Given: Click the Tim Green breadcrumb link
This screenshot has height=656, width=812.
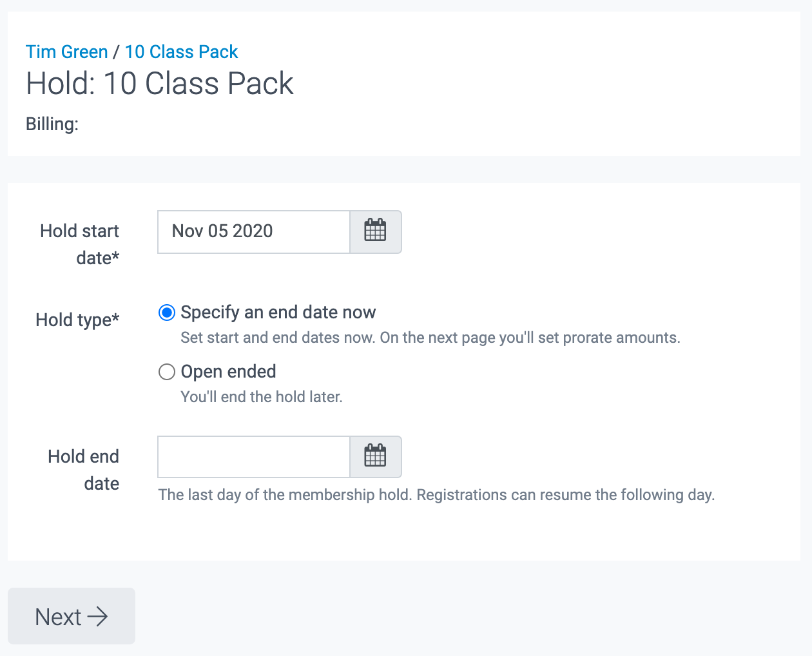Looking at the screenshot, I should (x=66, y=52).
